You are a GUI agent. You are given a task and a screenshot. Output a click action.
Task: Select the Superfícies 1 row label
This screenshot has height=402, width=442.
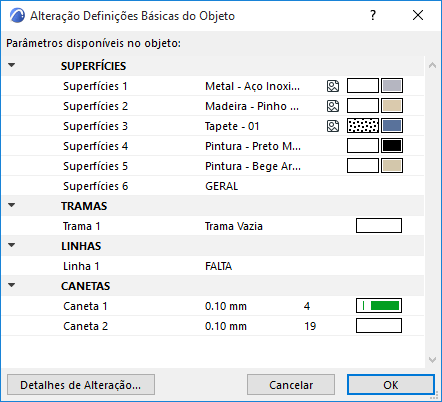point(95,86)
